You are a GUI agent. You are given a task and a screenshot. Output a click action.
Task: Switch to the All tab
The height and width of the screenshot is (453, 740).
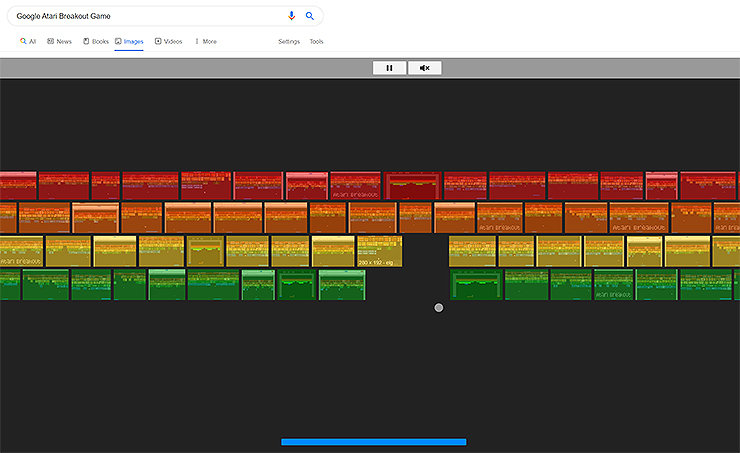(x=28, y=42)
